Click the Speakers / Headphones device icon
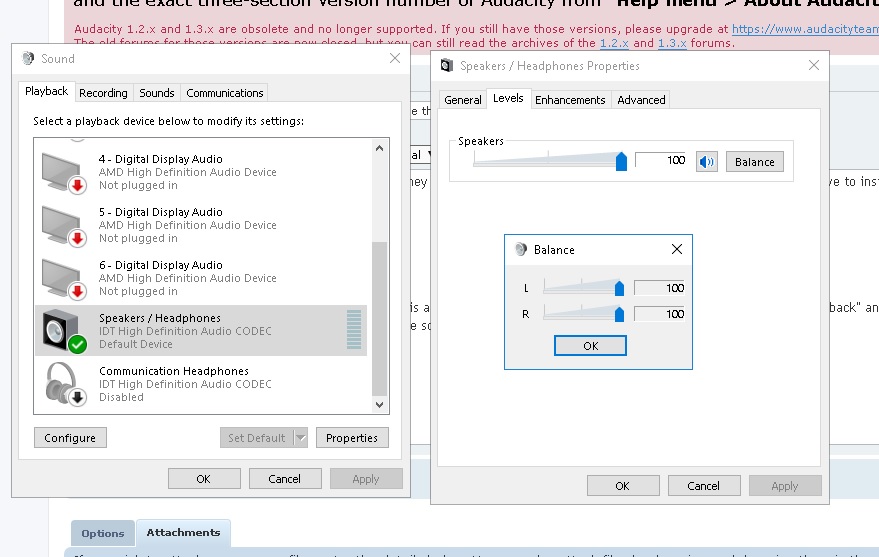 click(63, 331)
